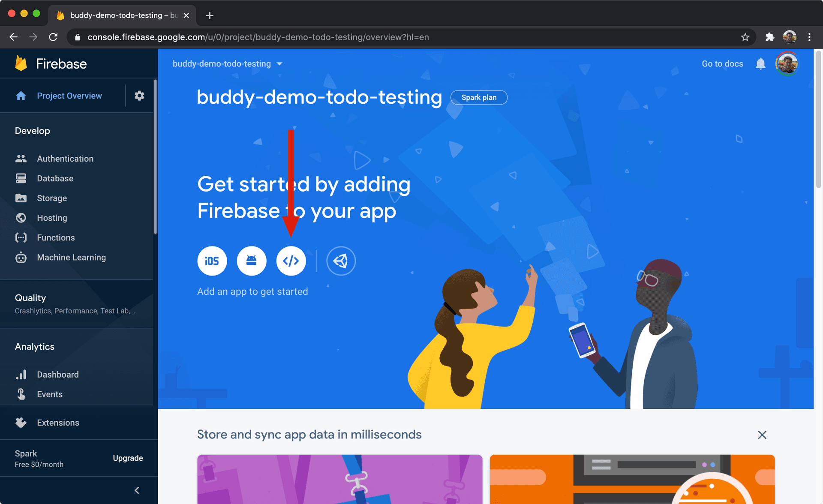Open Hosting in the sidebar
Image resolution: width=823 pixels, height=504 pixels.
coord(52,218)
